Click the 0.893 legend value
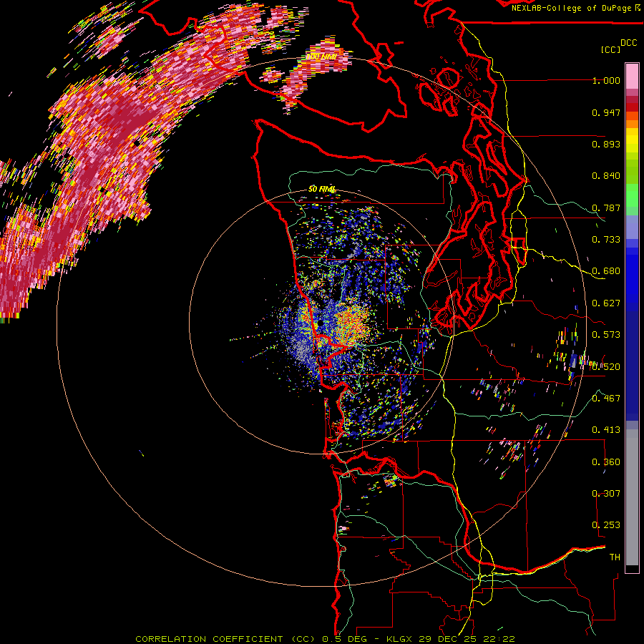The height and width of the screenshot is (644, 644). click(x=606, y=144)
